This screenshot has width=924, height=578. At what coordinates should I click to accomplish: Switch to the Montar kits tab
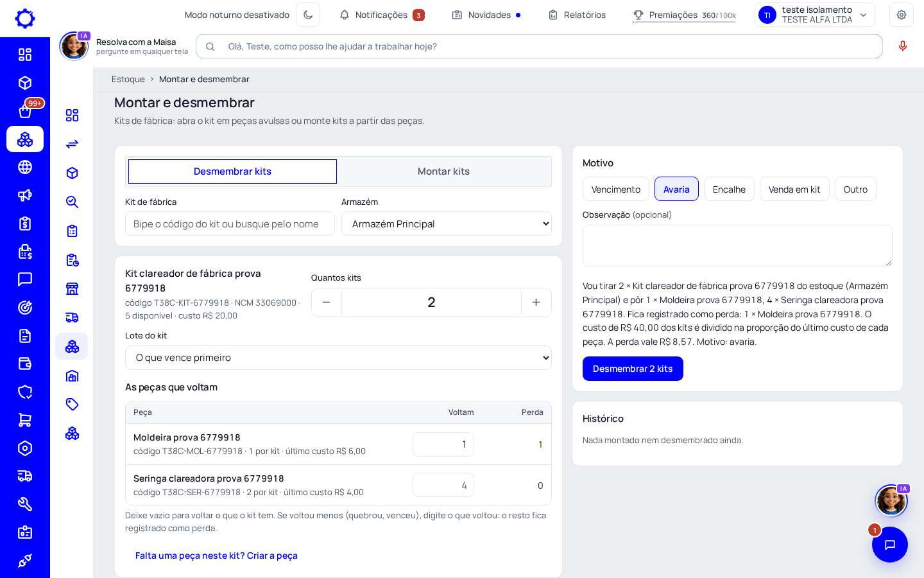(x=443, y=171)
